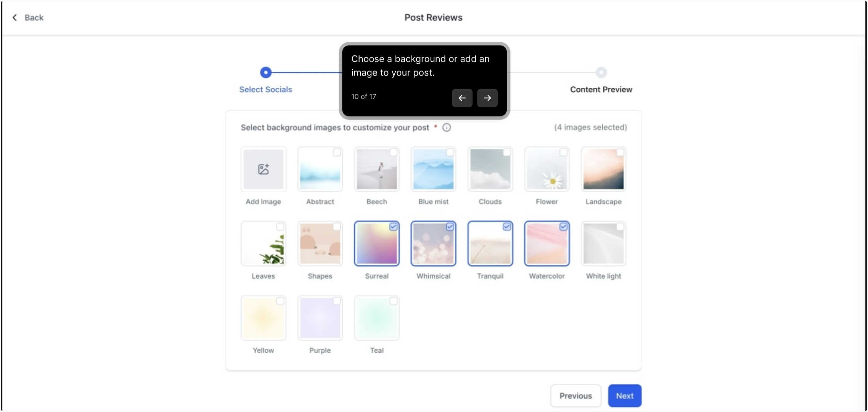Select the Blue mist background thumbnail
Viewport: 868px width, 412px height.
pyautogui.click(x=434, y=169)
